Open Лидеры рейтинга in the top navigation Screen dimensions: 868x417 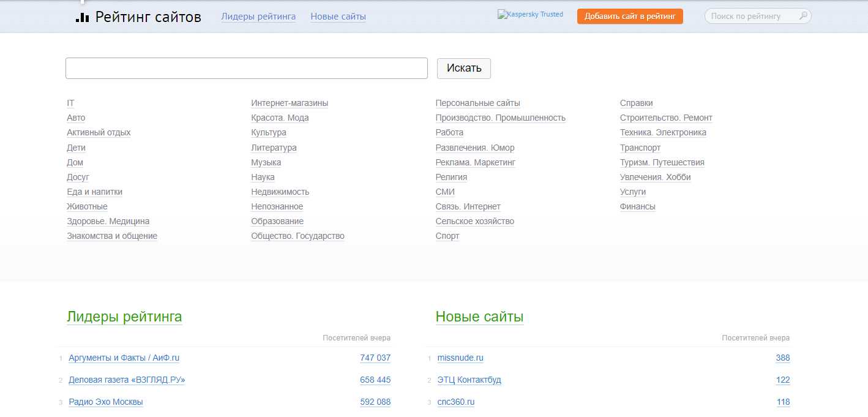point(258,17)
